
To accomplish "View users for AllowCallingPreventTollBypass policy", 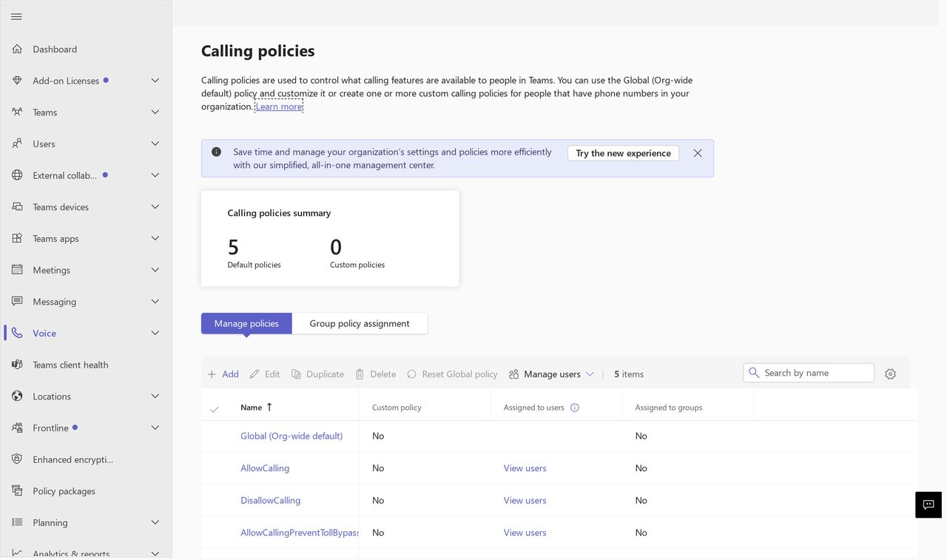I will (x=525, y=533).
